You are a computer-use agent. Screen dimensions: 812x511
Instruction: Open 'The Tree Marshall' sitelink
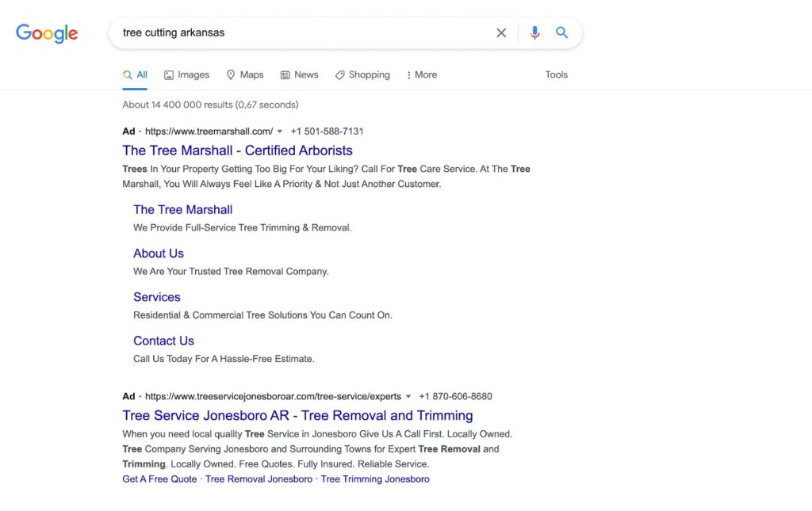[x=183, y=209]
